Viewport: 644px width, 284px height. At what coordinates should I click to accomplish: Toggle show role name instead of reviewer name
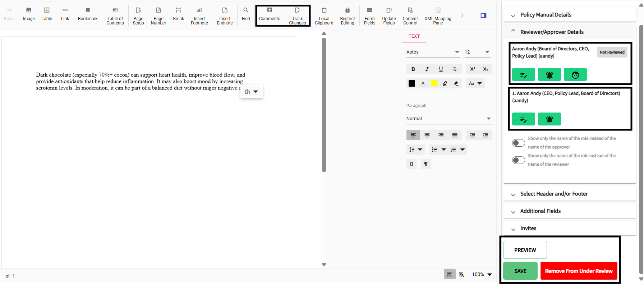pyautogui.click(x=518, y=160)
